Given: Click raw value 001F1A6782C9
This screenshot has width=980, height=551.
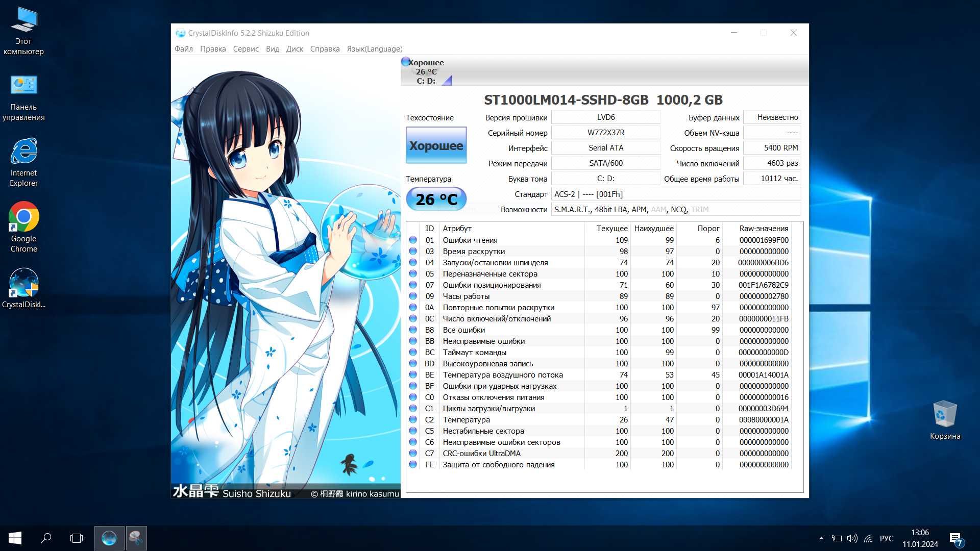Looking at the screenshot, I should point(763,285).
